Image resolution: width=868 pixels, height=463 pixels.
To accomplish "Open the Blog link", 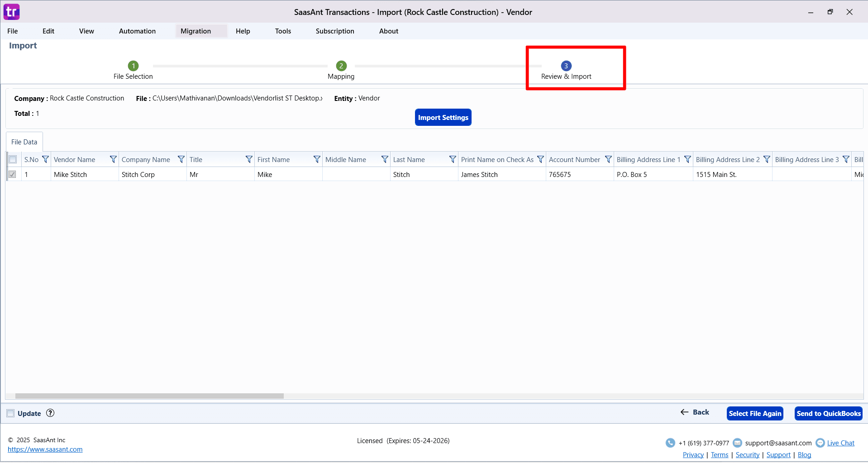I will click(x=804, y=455).
